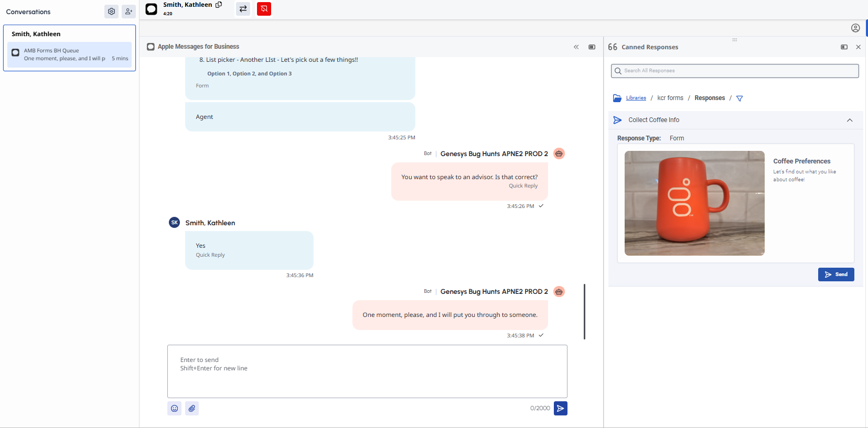Click the Search All Responses field
This screenshot has height=428, width=868.
[734, 71]
